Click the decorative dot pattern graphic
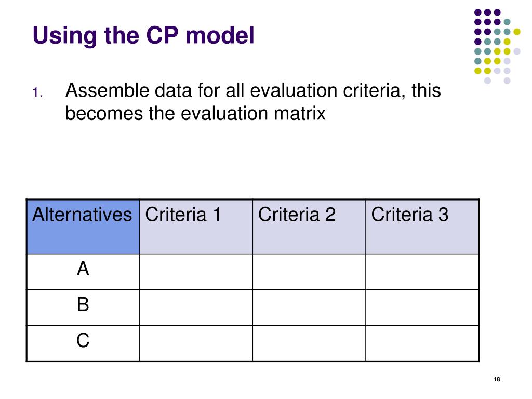Screen dimensions: 532x399 tap(497, 46)
